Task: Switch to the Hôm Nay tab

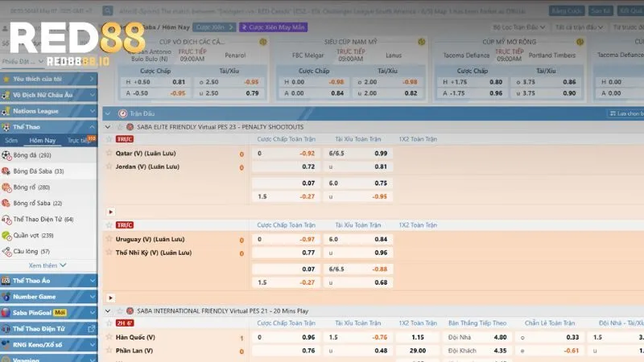Action: click(x=43, y=140)
